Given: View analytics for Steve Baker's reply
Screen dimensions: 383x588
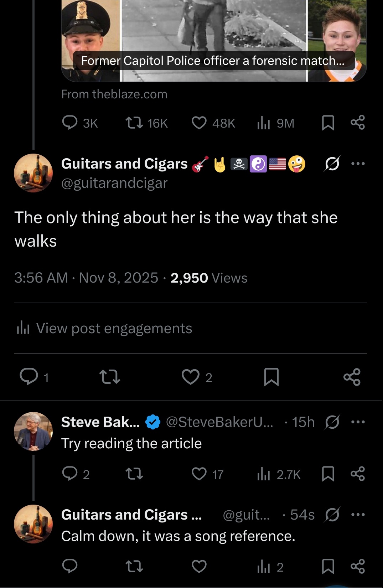Looking at the screenshot, I should 264,474.
